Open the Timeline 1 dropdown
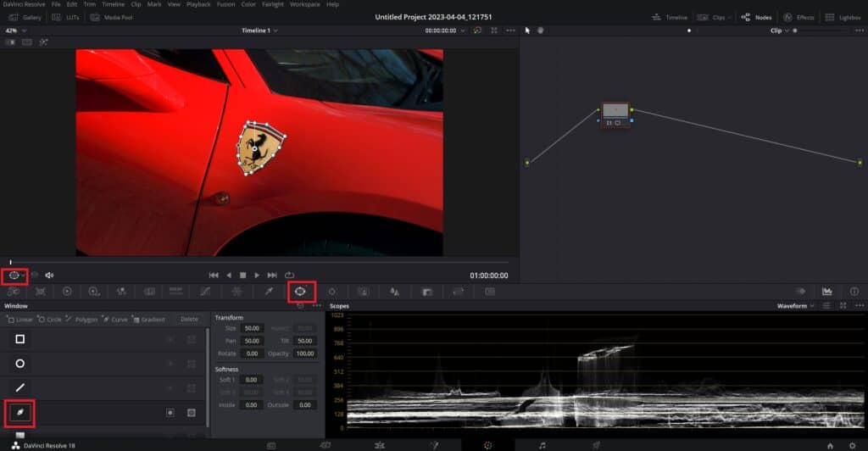Viewport: 868px width, 451px height. 259,31
